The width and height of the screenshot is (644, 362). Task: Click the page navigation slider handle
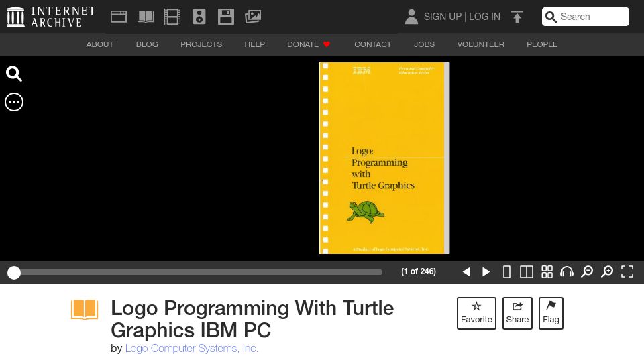click(14, 273)
